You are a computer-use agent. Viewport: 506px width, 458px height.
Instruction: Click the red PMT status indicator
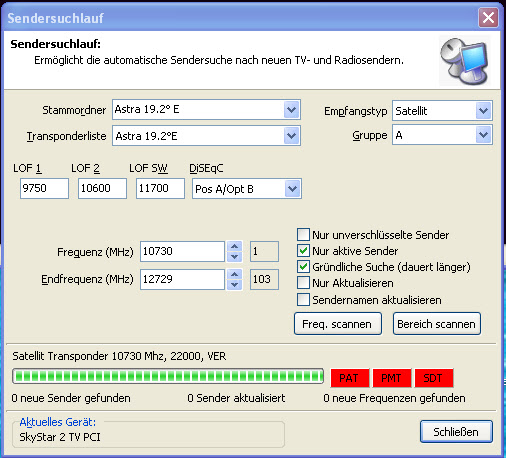392,378
